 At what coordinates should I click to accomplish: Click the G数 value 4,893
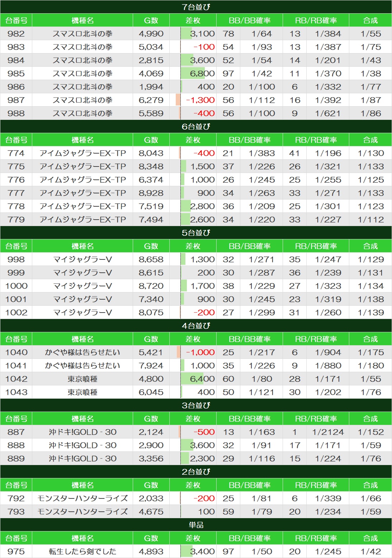[151, 552]
